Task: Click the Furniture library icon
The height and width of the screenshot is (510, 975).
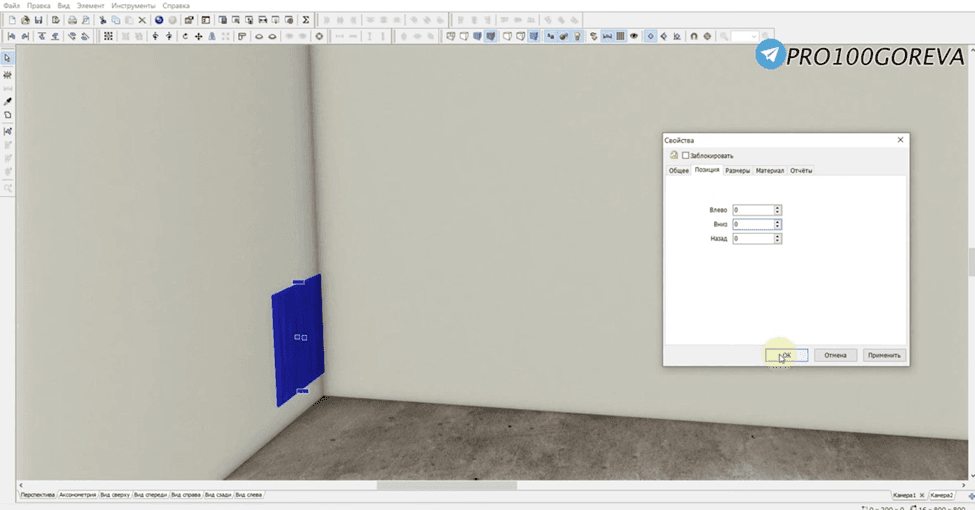Action: coord(222,20)
